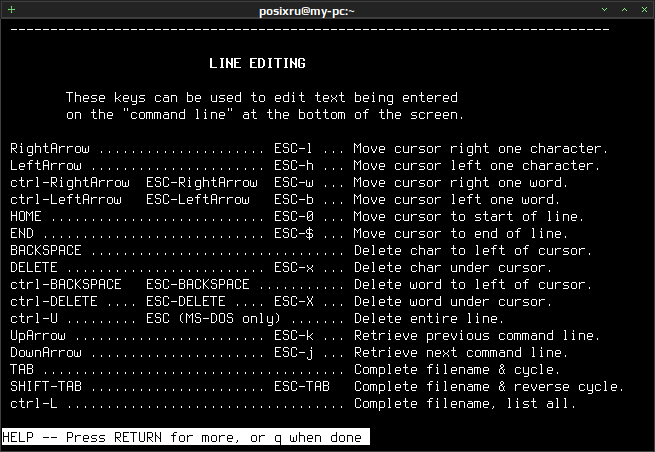Click the ctrl-DELETE key name
Image resolution: width=655 pixels, height=452 pixels.
click(54, 301)
